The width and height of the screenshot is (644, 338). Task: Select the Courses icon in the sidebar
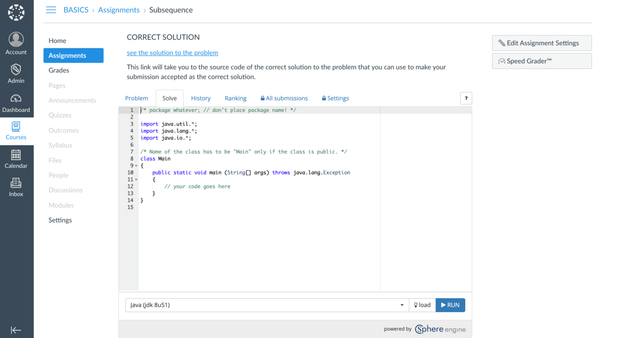click(x=16, y=127)
